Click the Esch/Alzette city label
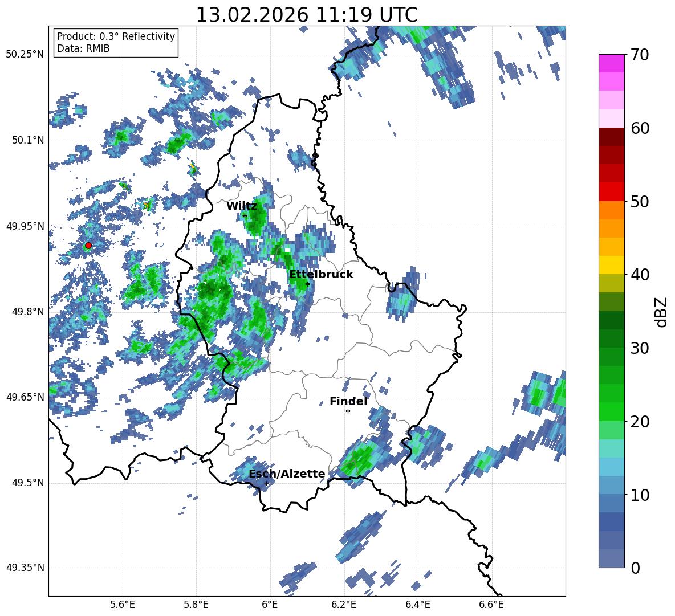Screen dimensions: 675x616 (x=287, y=474)
